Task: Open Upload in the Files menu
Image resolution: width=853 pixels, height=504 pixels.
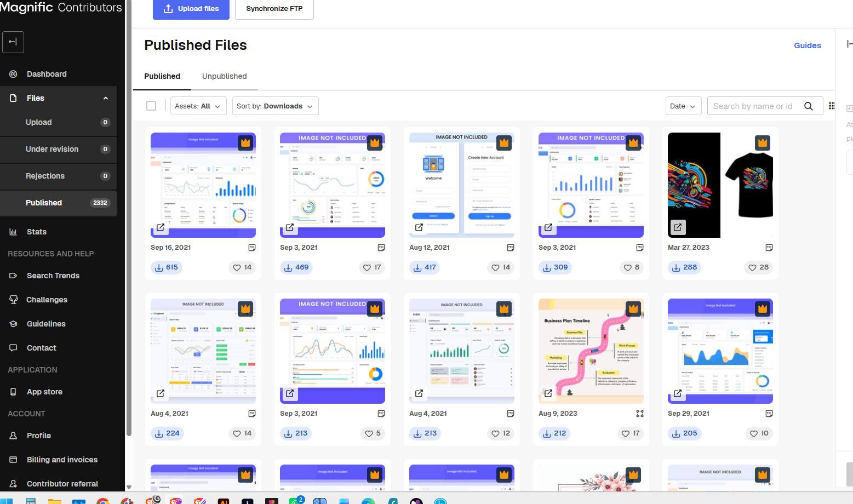Action: (x=59, y=122)
